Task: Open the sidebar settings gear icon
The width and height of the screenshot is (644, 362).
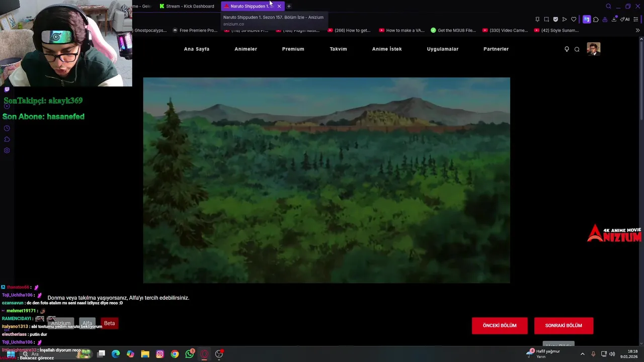Action: point(7,150)
